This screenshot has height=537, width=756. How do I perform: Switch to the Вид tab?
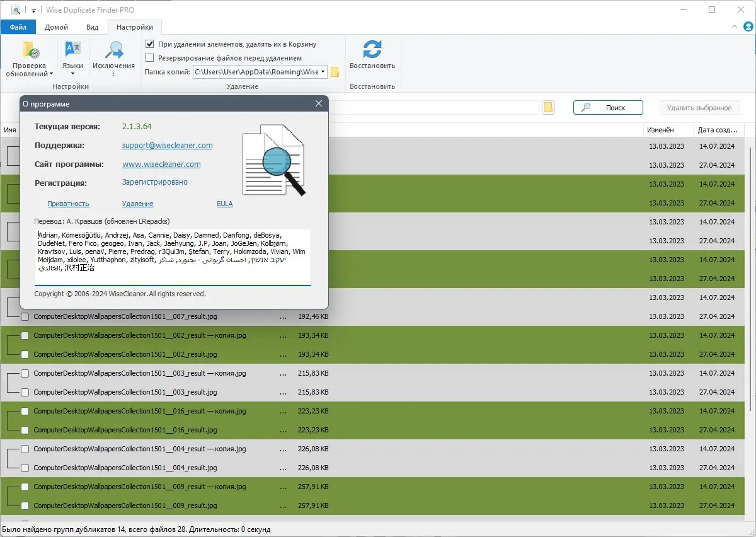[x=92, y=27]
